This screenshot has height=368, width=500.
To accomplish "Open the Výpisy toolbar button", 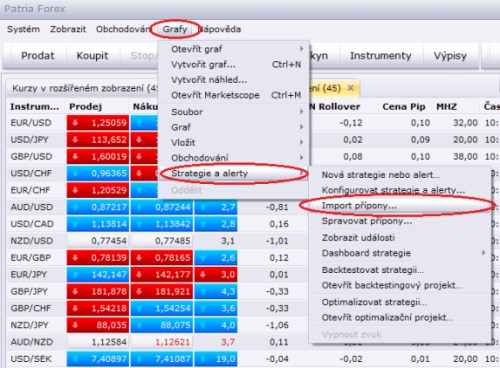I will 450,55.
